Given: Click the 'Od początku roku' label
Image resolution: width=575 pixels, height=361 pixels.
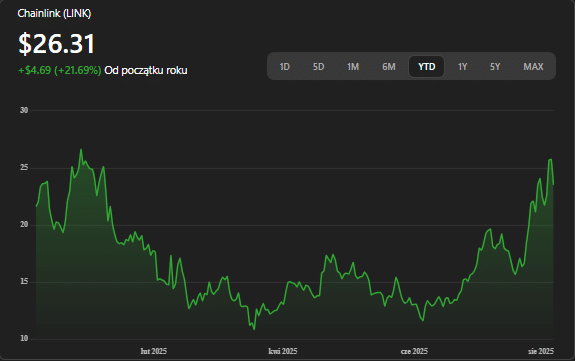Looking at the screenshot, I should click(x=146, y=70).
